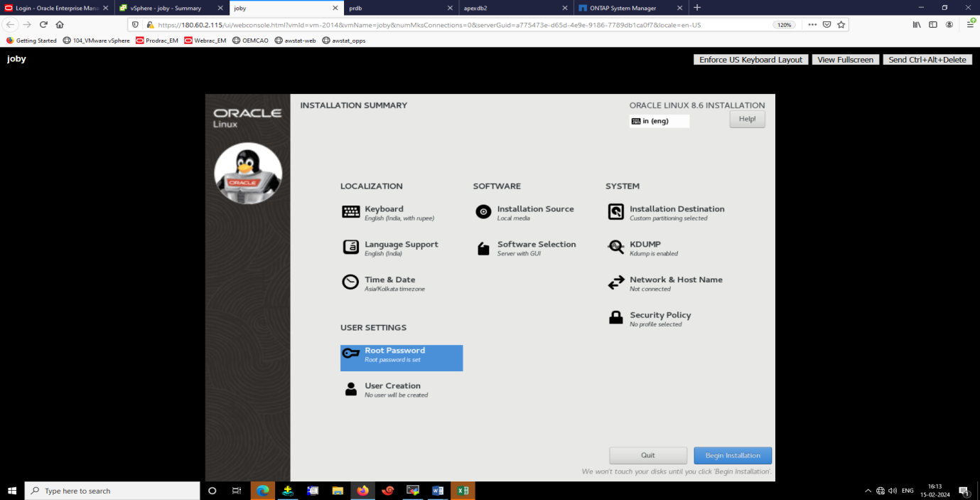Image resolution: width=980 pixels, height=500 pixels.
Task: Click the Time & Date clock icon
Action: pyautogui.click(x=350, y=282)
